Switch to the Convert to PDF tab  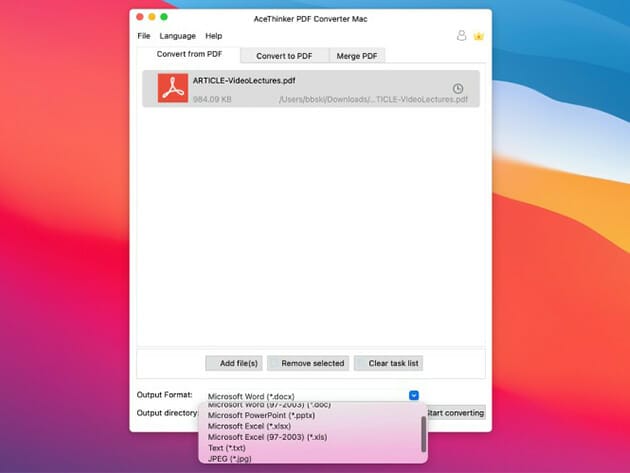pyautogui.click(x=284, y=56)
